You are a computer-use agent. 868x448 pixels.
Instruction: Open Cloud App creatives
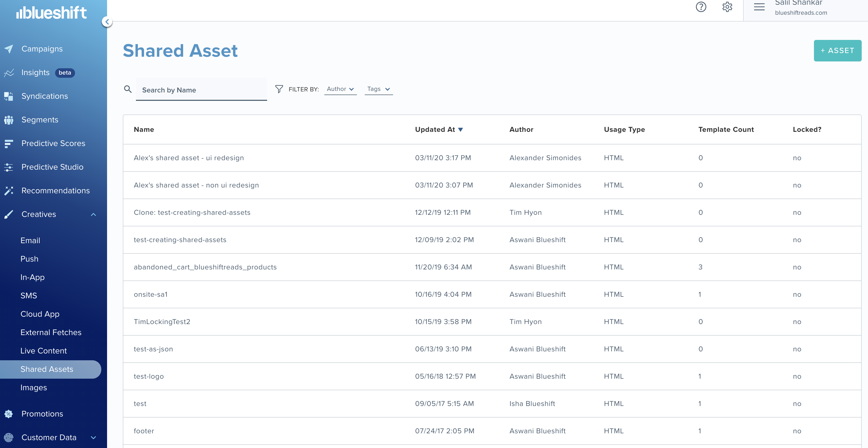point(40,314)
